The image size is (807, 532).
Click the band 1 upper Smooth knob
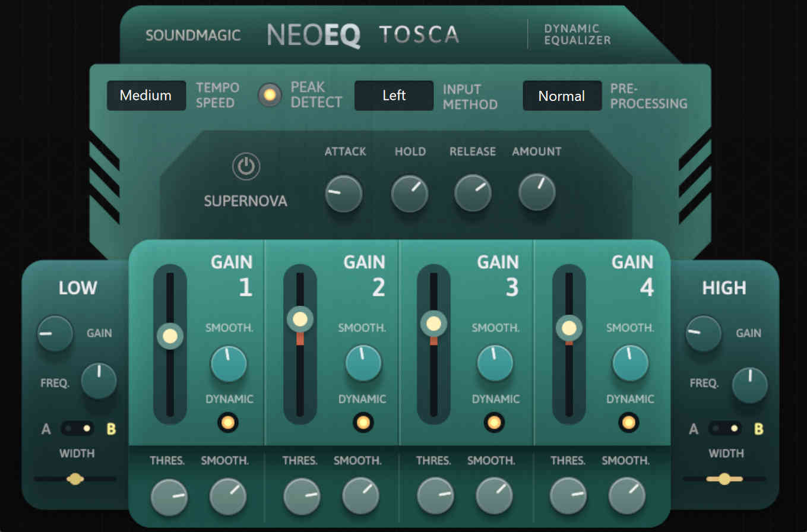pos(229,363)
